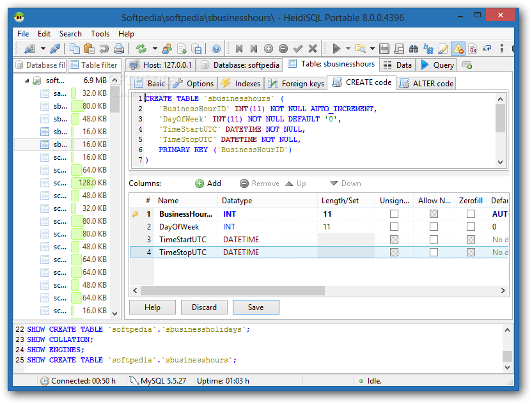Click the Paste clipboard icon
532x404 pixels.
(90, 49)
